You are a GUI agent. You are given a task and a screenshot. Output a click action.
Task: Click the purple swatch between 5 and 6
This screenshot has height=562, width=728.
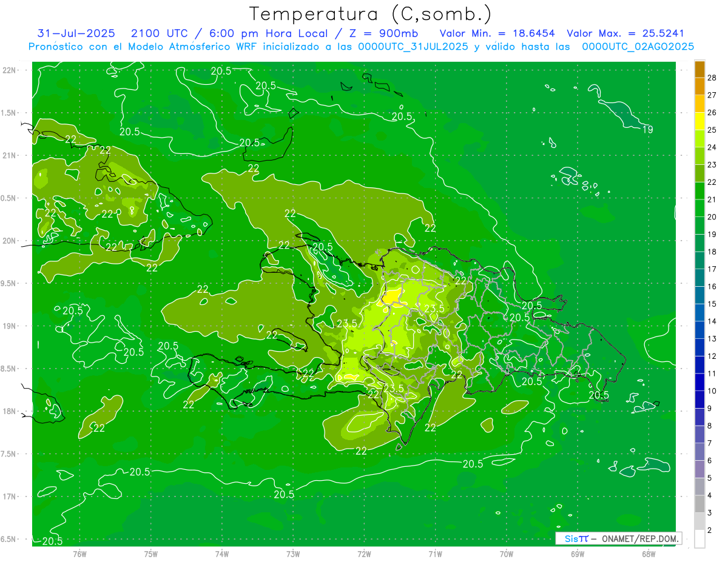click(699, 469)
